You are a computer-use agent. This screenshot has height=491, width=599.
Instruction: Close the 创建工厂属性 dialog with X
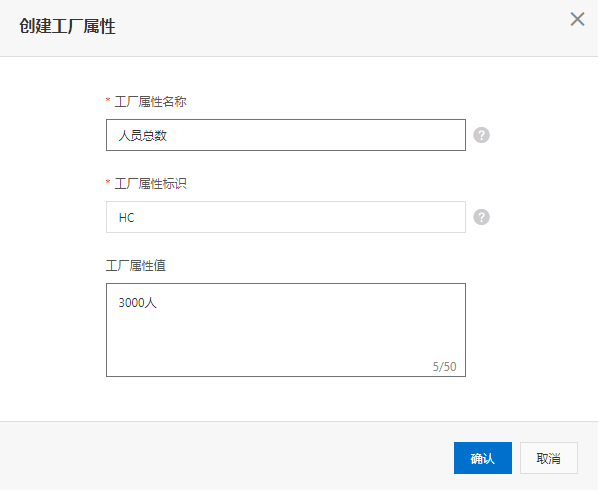577,19
